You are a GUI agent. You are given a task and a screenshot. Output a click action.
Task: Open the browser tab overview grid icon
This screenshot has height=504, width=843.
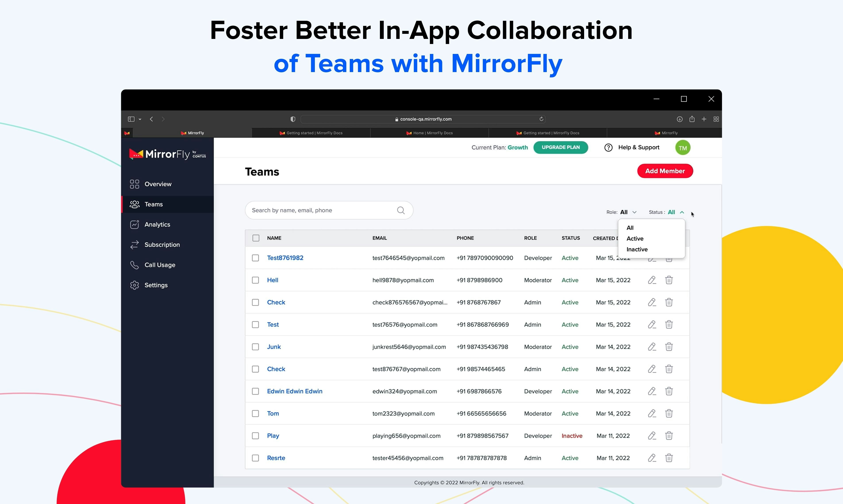tap(716, 119)
